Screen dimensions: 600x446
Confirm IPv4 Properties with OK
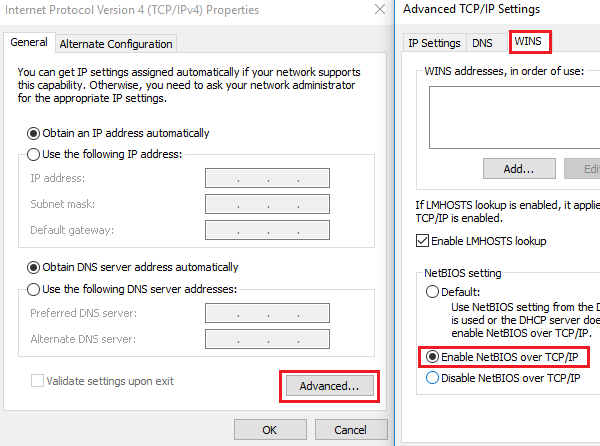click(x=270, y=430)
